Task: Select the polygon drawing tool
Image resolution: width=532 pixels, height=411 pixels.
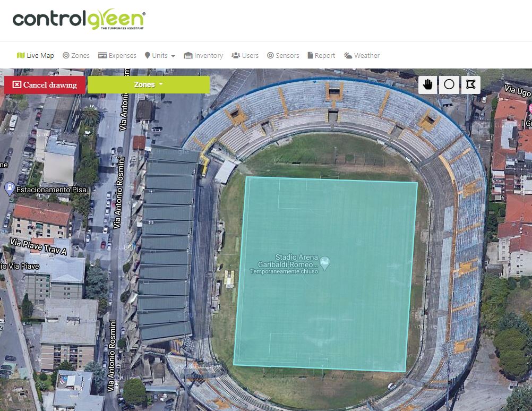Action: click(x=470, y=84)
